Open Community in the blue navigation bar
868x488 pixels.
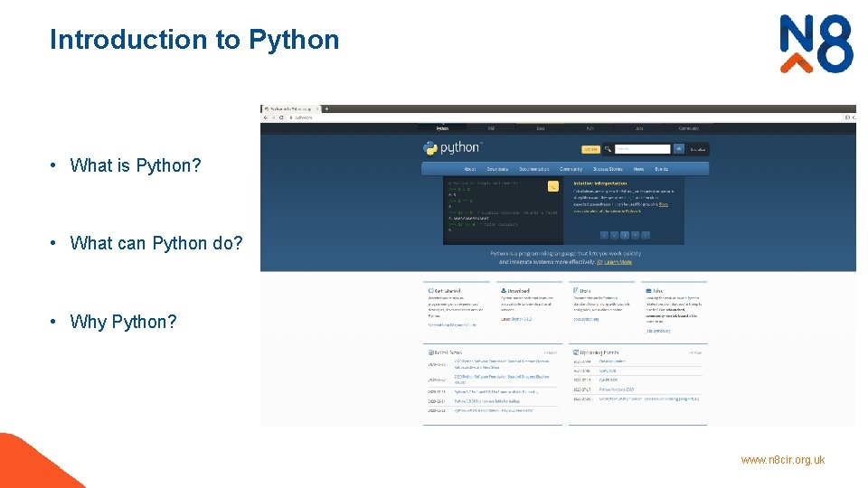click(x=571, y=169)
